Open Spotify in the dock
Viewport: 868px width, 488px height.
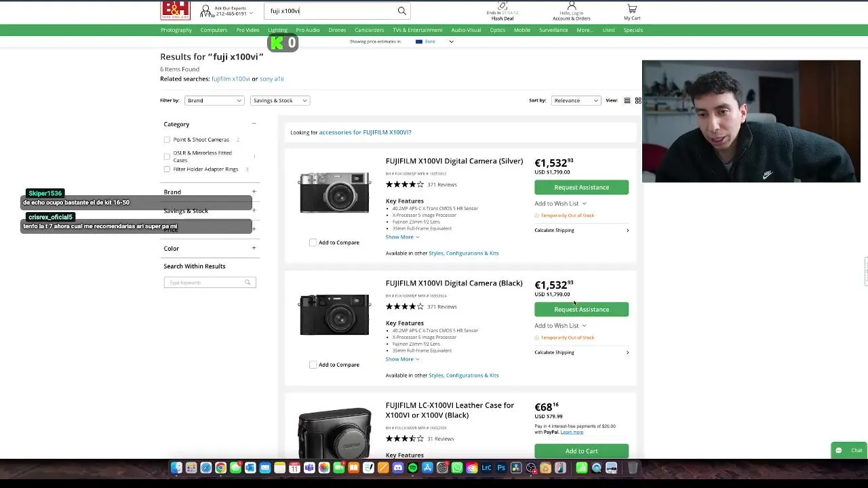[412, 468]
